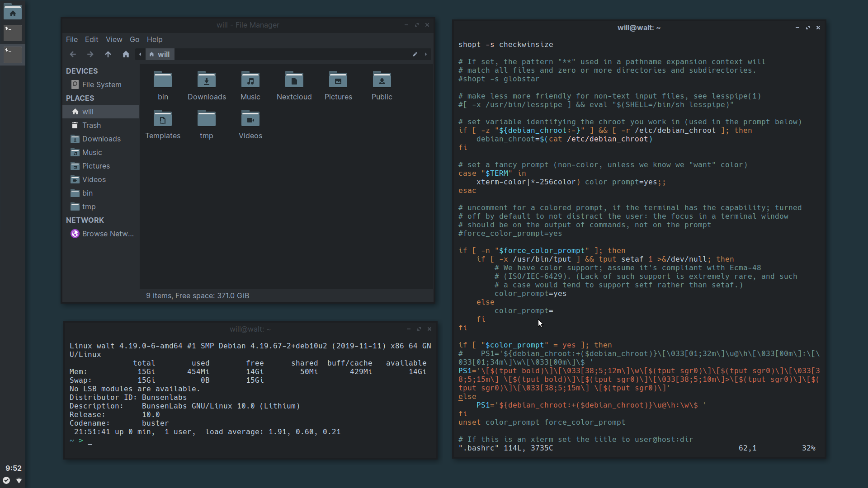Click the system tray checkmark icon
This screenshot has width=868, height=488.
(x=6, y=480)
